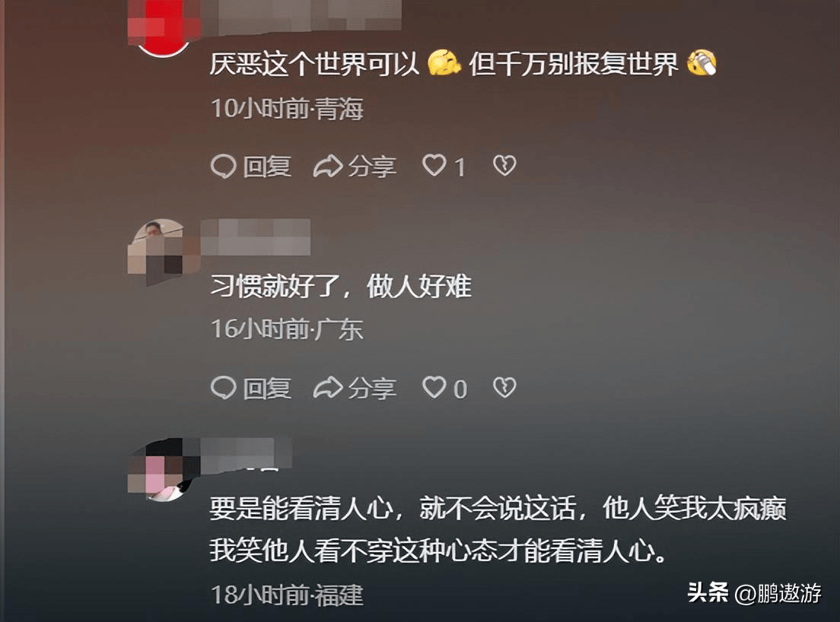Screen dimensions: 840x622
Task: Click reply bubble icon under Qinghai comment
Action: (224, 166)
